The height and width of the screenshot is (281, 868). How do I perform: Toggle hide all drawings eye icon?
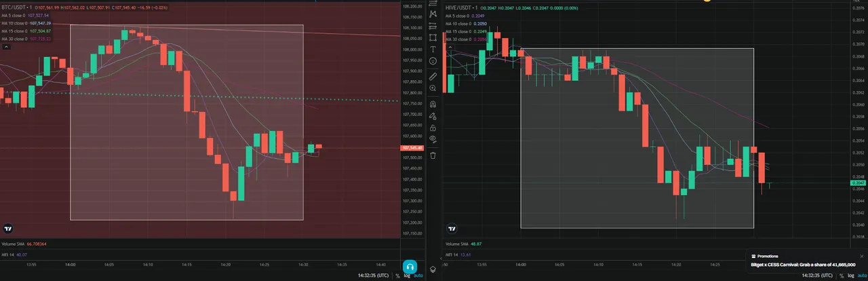(x=433, y=139)
